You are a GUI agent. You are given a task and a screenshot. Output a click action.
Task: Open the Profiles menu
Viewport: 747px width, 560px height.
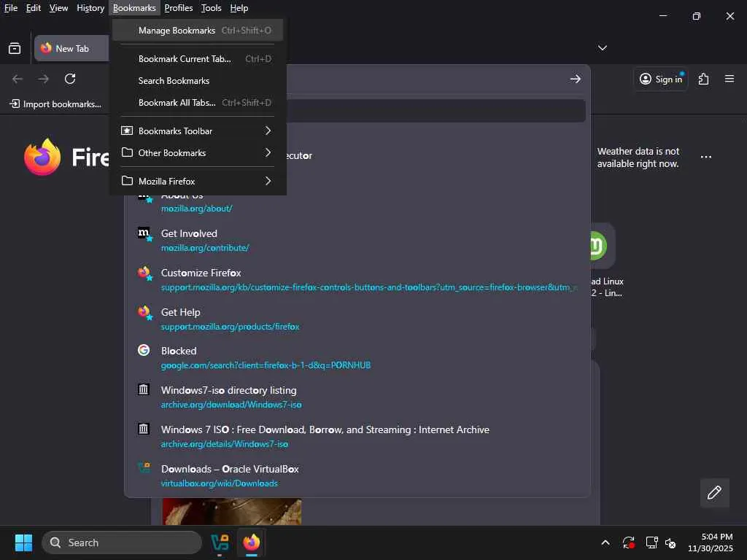point(178,8)
